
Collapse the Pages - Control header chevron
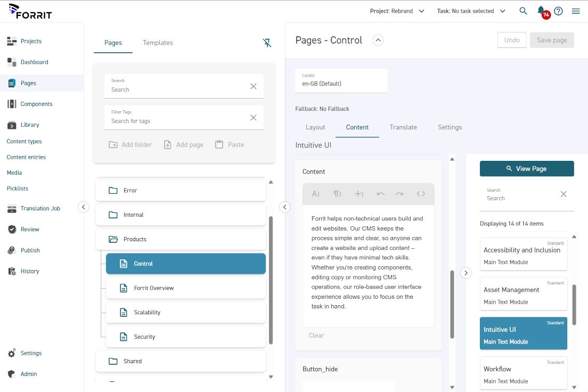pyautogui.click(x=378, y=39)
